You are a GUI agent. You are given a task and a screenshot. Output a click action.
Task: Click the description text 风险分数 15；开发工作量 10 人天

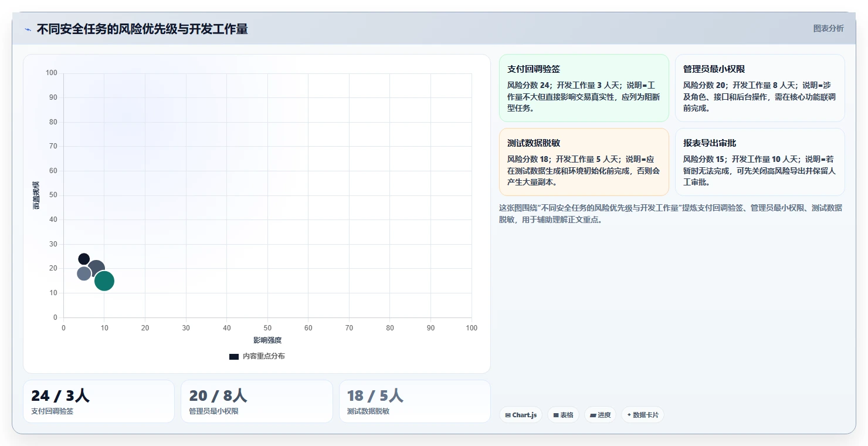click(x=741, y=159)
